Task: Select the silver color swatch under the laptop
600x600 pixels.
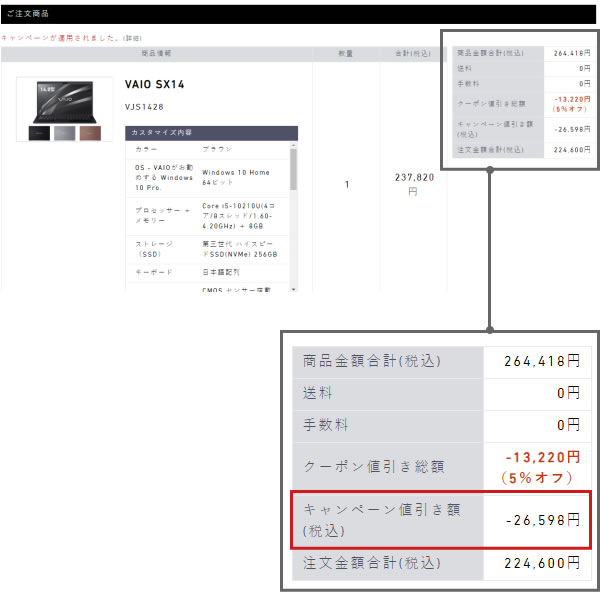Action: pos(65,133)
